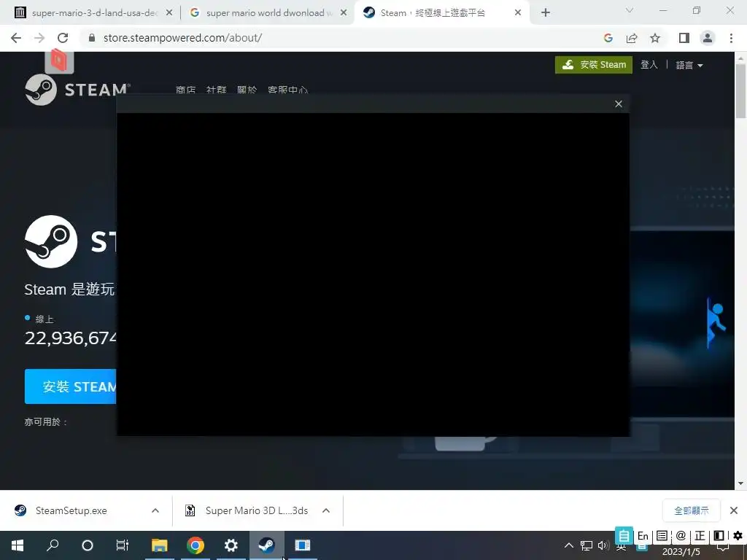Bookmark this page with the star icon
This screenshot has height=560, width=747.
[655, 38]
